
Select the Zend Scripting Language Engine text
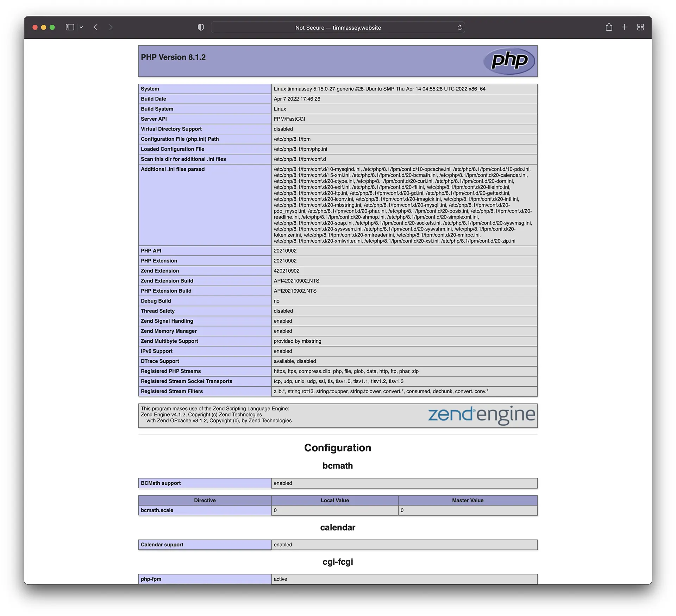(215, 408)
